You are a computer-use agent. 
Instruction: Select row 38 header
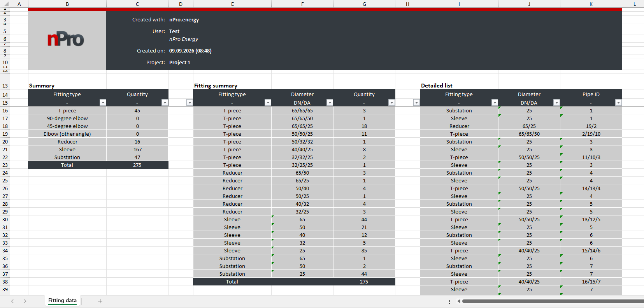[x=5, y=282]
